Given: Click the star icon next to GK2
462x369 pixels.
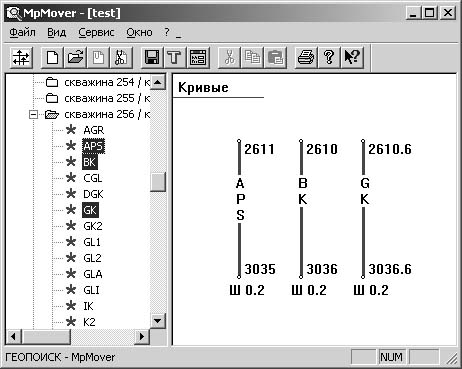Looking at the screenshot, I should [x=71, y=226].
